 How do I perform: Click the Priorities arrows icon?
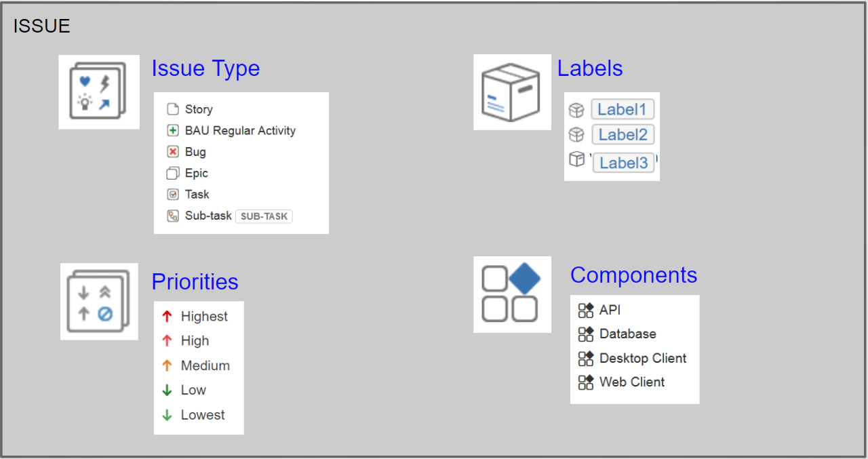point(98,301)
